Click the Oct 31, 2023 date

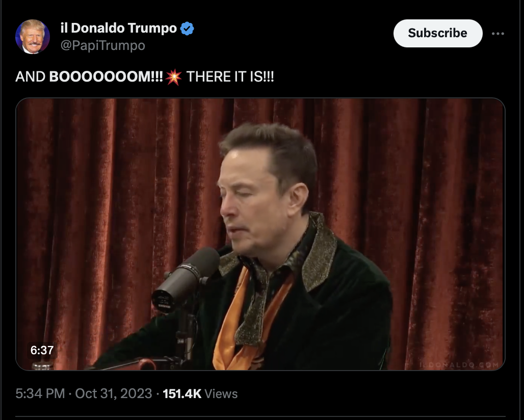click(114, 393)
